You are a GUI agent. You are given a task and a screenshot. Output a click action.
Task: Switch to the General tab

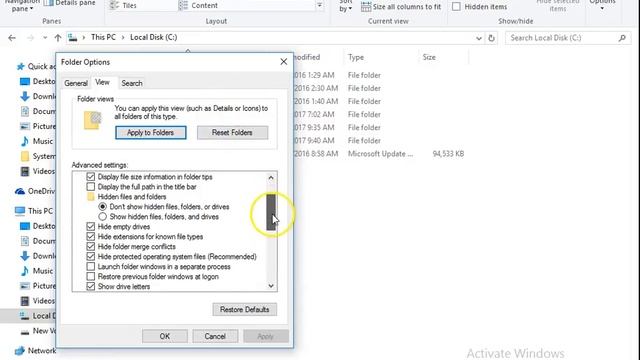click(x=76, y=83)
